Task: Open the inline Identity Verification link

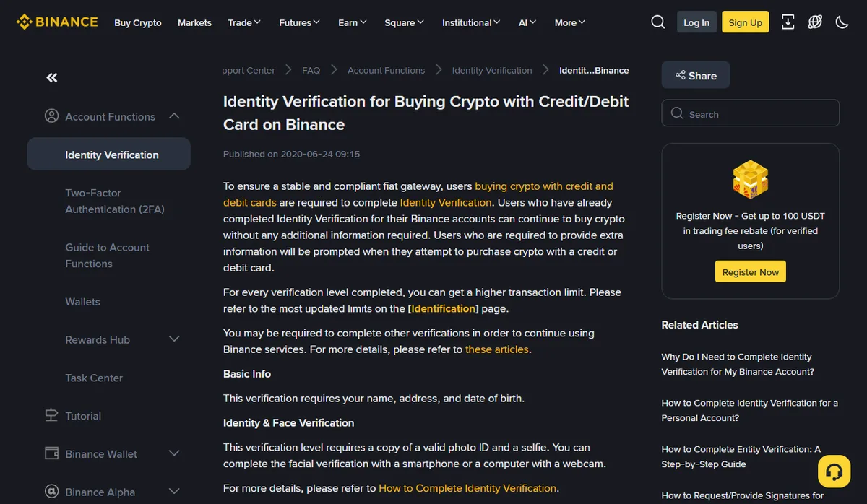Action: pyautogui.click(x=446, y=202)
